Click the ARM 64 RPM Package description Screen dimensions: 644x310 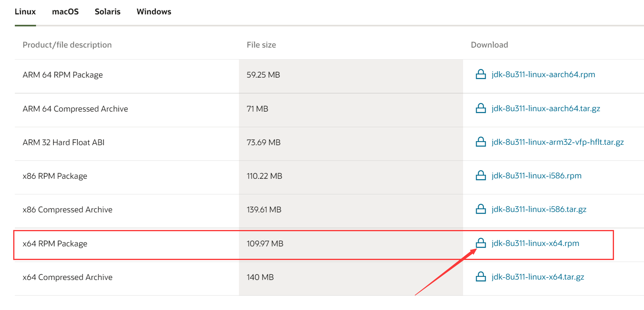point(63,75)
